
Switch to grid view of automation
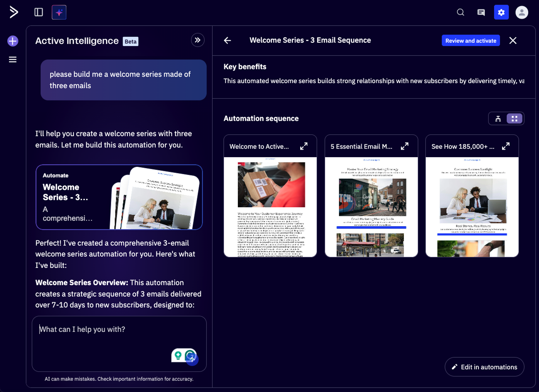point(514,118)
